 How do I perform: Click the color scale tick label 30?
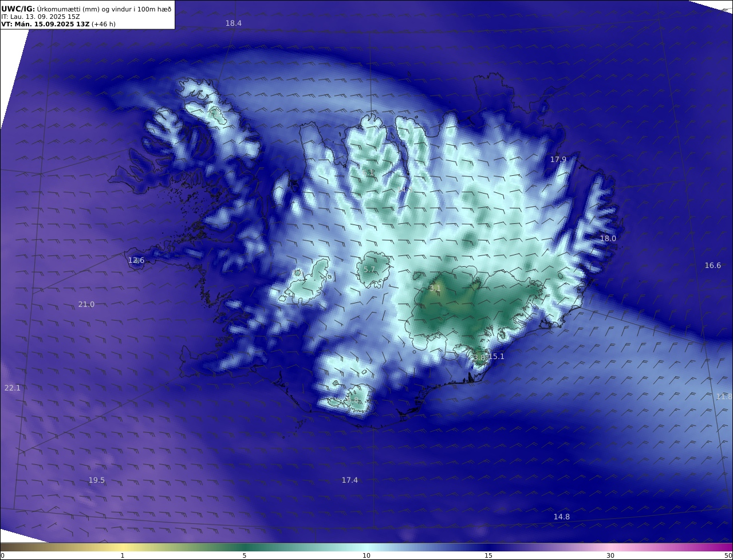(x=610, y=555)
